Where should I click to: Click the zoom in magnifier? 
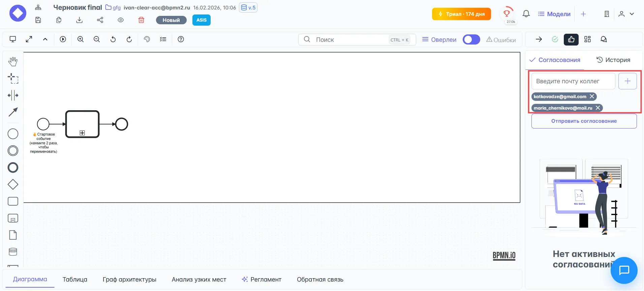pyautogui.click(x=81, y=39)
